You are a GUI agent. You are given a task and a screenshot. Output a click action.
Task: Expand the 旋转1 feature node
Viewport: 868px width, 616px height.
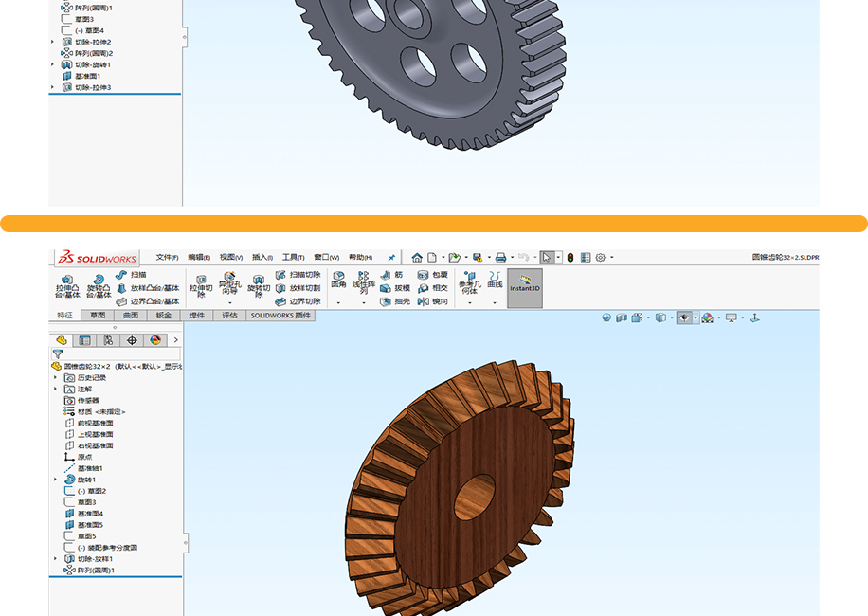coord(55,480)
